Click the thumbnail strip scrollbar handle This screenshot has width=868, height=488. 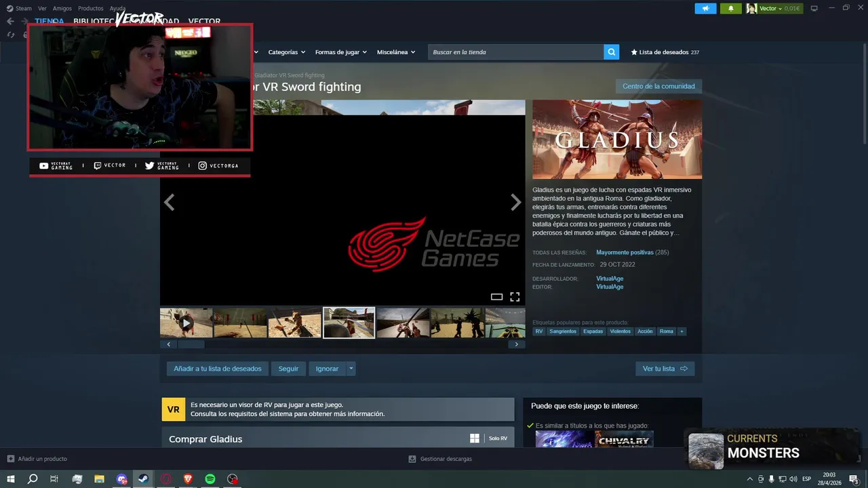[191, 344]
